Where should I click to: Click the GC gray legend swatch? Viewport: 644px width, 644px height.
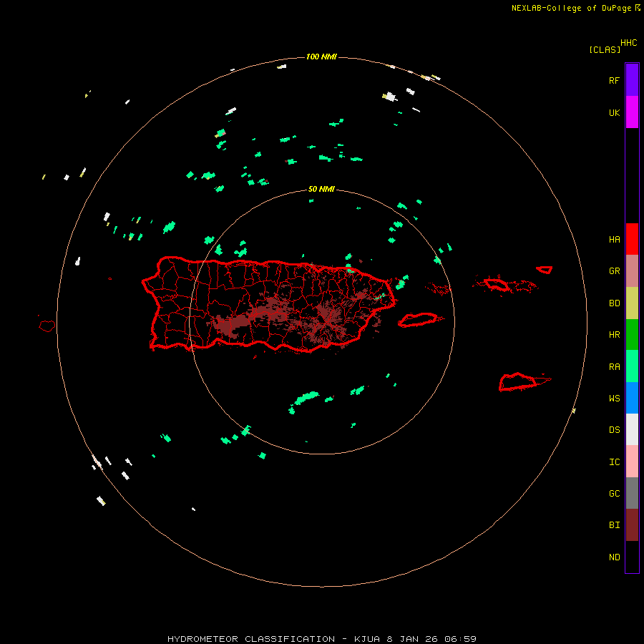(632, 493)
